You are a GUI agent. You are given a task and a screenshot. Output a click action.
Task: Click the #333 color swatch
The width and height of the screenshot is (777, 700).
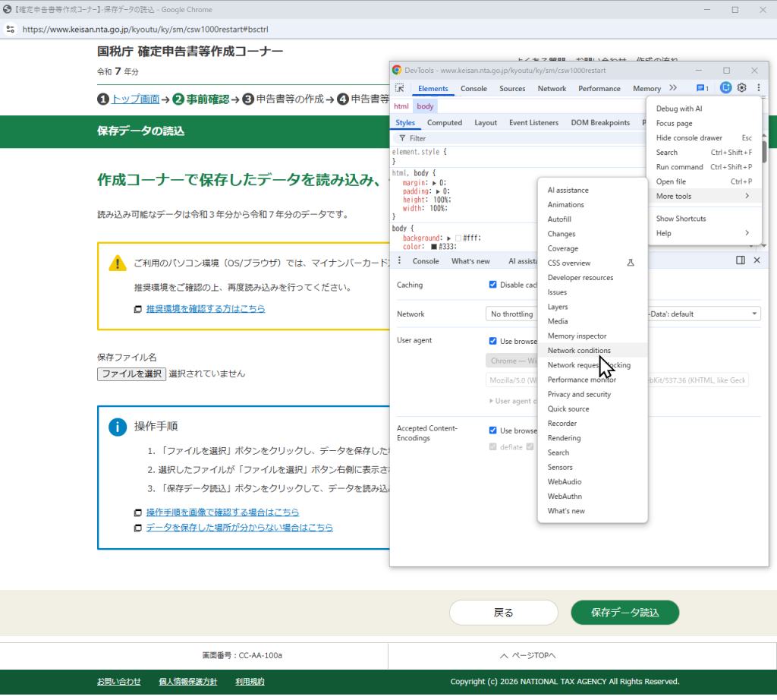pyautogui.click(x=434, y=247)
